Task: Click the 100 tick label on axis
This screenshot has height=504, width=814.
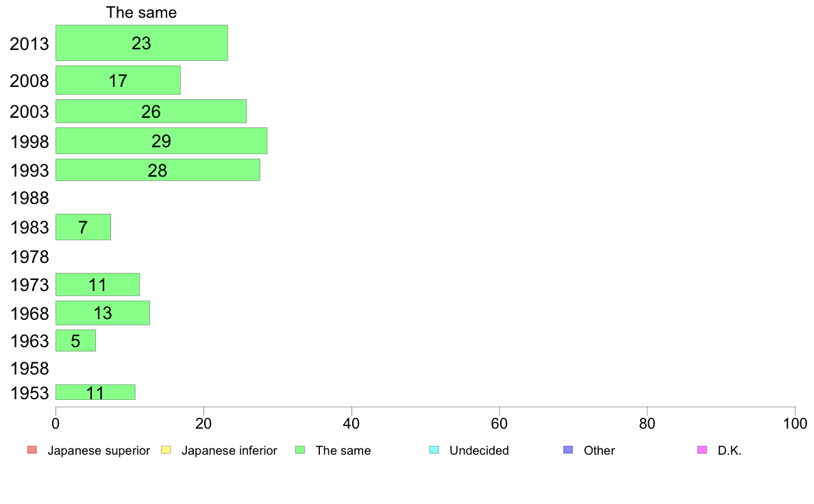Action: coord(795,424)
